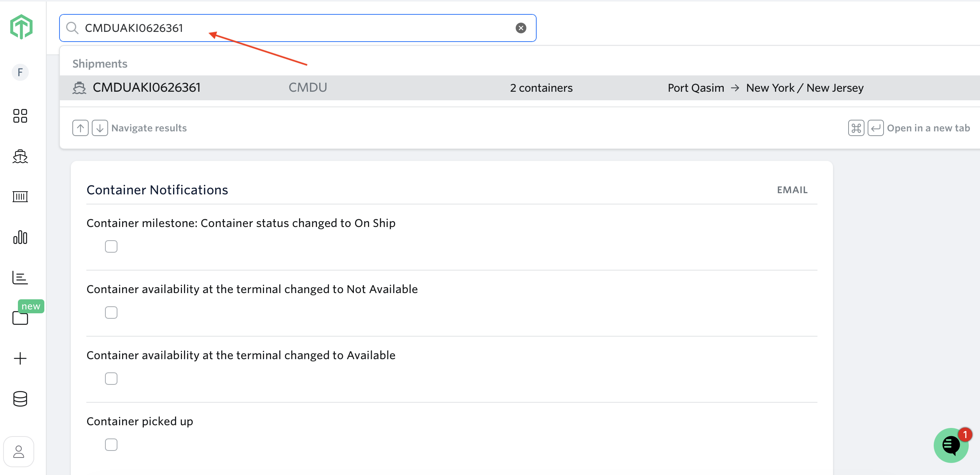
Task: Open the bar chart analytics icon
Action: [x=20, y=237]
